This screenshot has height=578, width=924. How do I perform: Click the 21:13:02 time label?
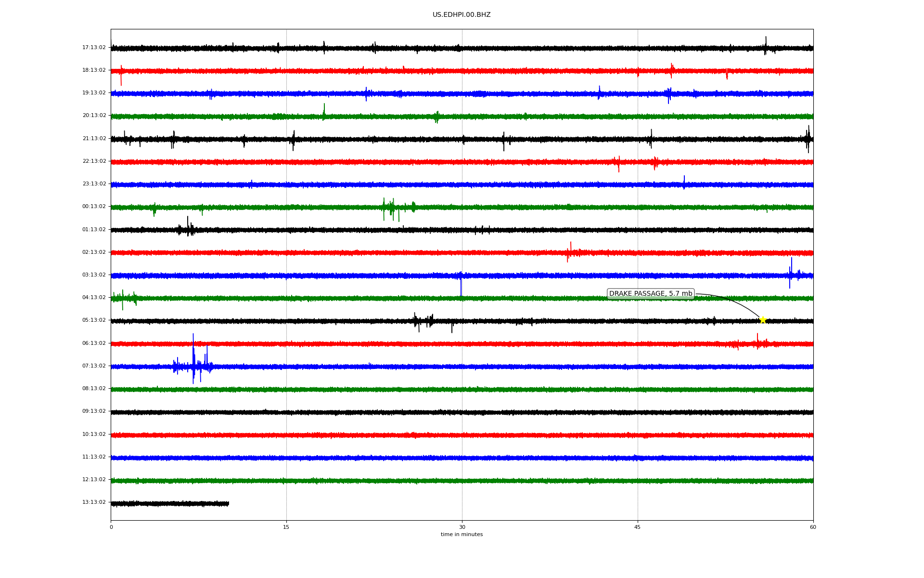(94, 139)
